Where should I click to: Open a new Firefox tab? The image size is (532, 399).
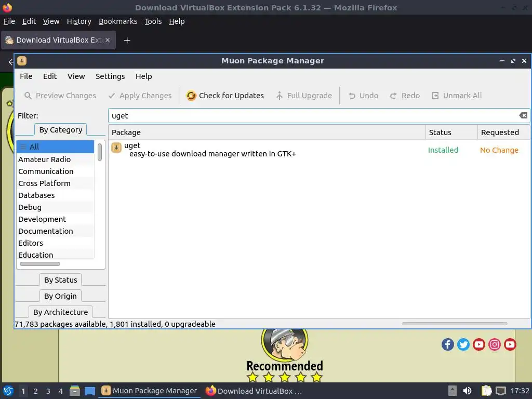(127, 41)
